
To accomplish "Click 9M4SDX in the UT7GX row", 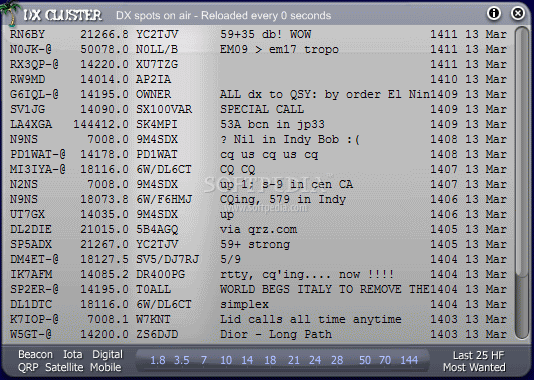I will 157,214.
